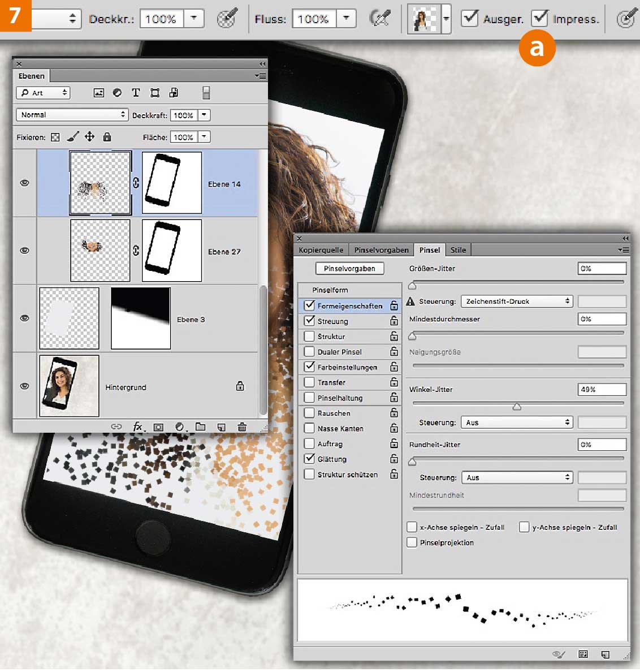Disable the Streuung checkbox
640x672 pixels.
point(309,321)
